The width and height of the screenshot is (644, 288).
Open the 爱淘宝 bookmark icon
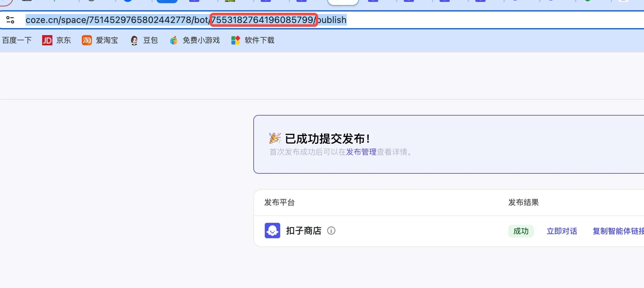click(87, 40)
